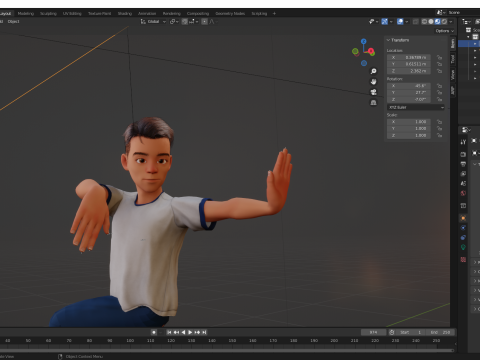Play the animation forward
Viewport: 480px width, 360px height.
(x=190, y=332)
